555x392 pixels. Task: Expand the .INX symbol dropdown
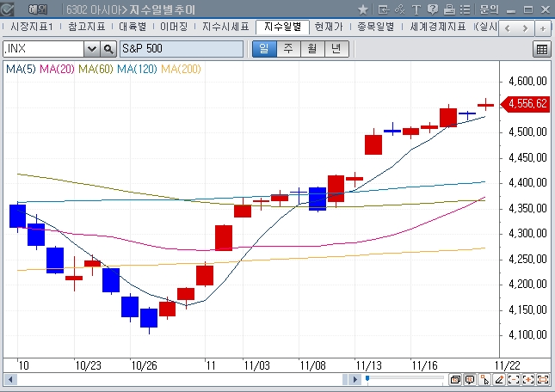tap(91, 49)
